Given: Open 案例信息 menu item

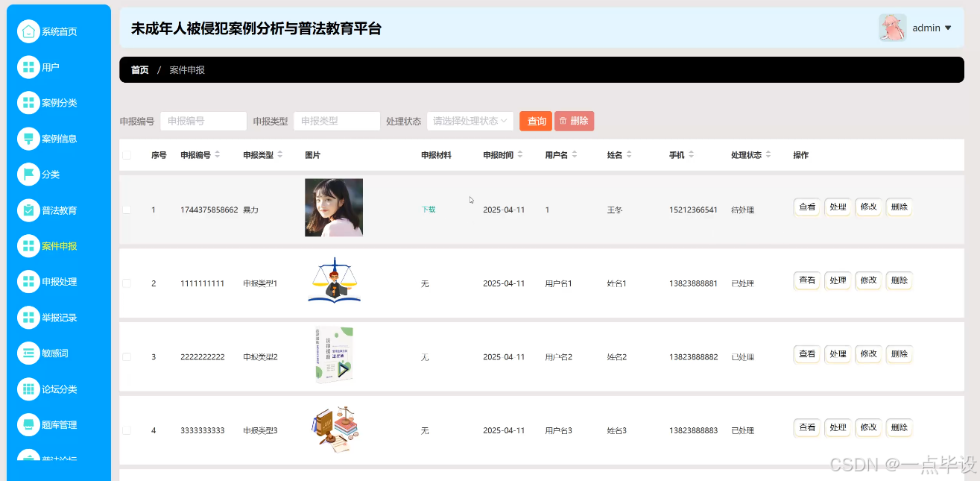Looking at the screenshot, I should 59,139.
